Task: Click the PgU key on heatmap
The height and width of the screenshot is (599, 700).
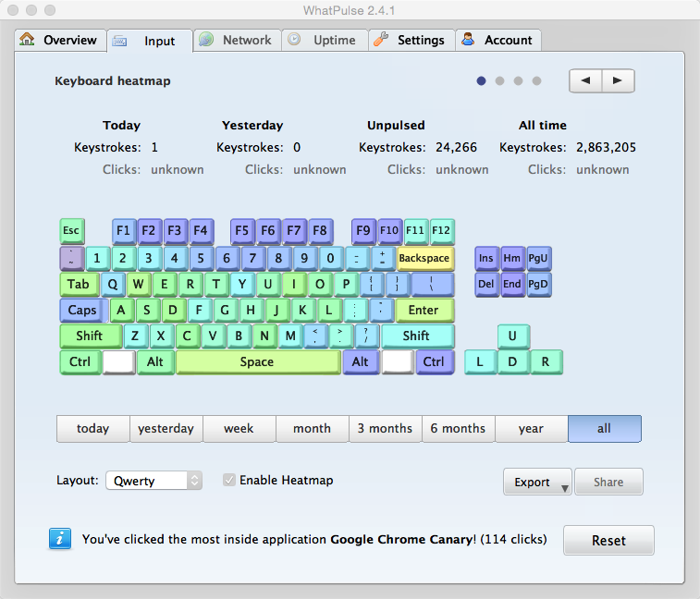Action: pos(538,259)
